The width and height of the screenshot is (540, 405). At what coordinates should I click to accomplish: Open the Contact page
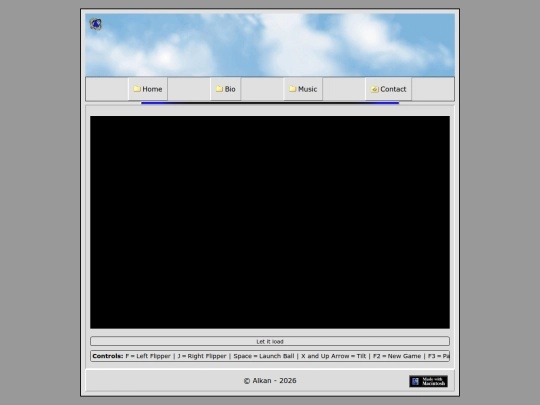[388, 89]
